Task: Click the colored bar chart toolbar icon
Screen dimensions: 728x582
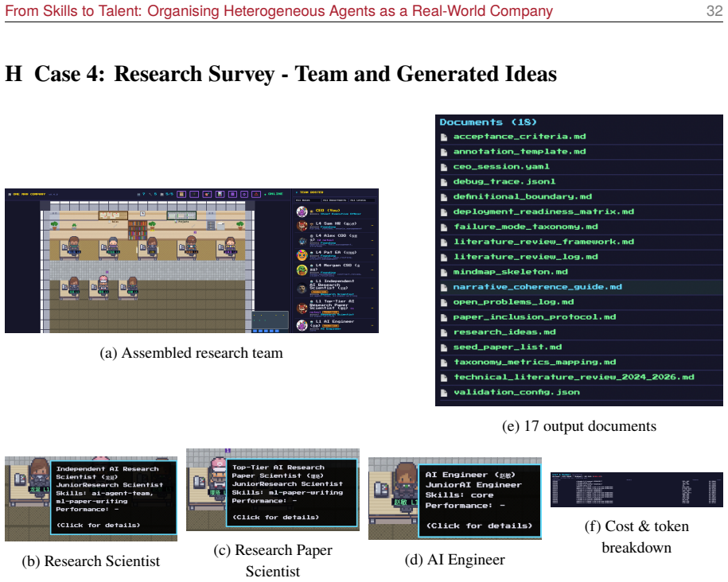Action: 220,194
